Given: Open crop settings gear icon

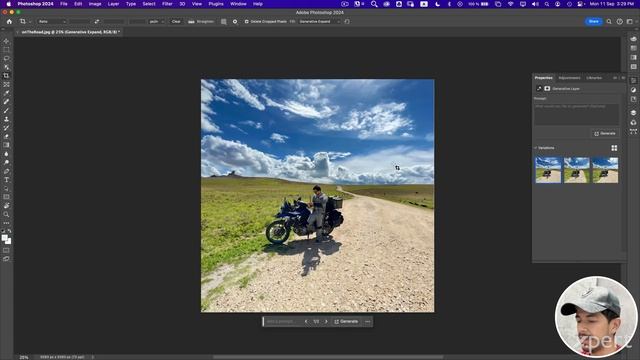Looking at the screenshot, I should point(235,22).
